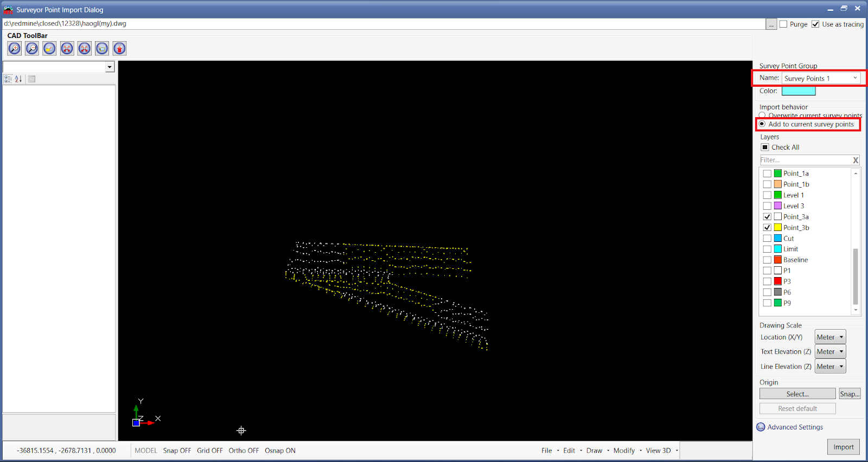Check the Level 1 layer checkbox
This screenshot has width=868, height=462.
(767, 195)
